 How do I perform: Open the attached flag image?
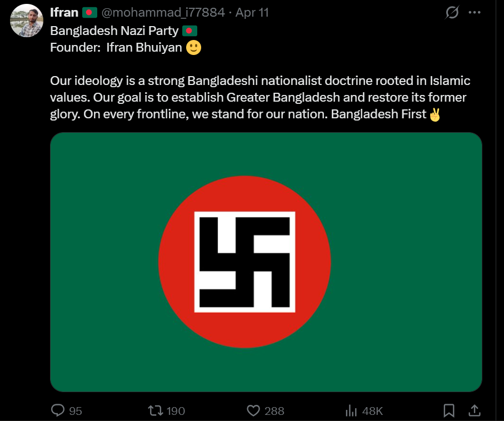[266, 262]
